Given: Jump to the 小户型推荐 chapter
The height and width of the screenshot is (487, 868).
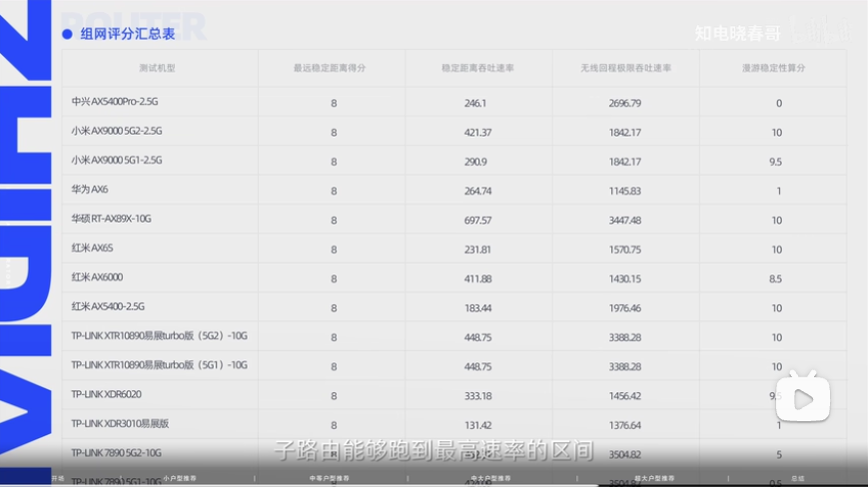Looking at the screenshot, I should click(180, 479).
